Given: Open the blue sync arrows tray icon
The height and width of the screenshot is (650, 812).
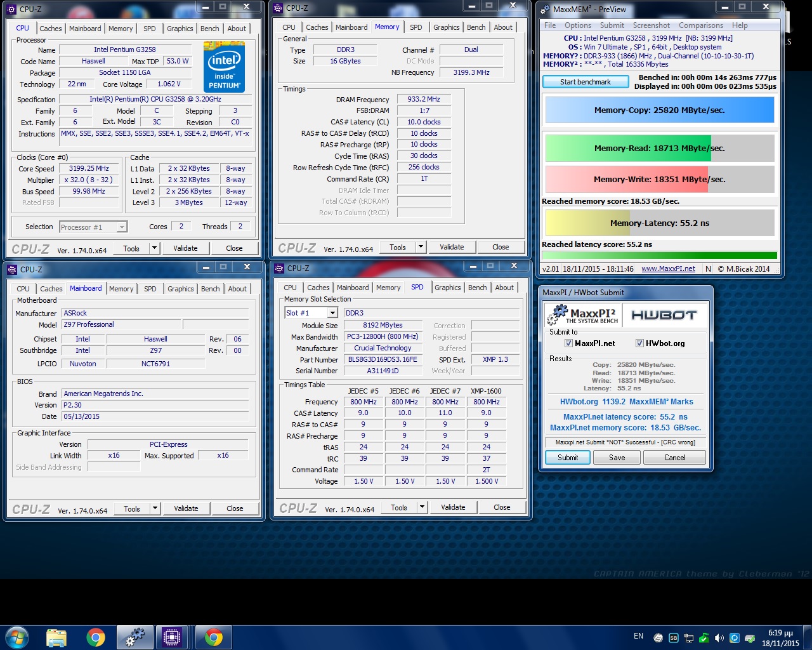Looking at the screenshot, I should [x=734, y=638].
